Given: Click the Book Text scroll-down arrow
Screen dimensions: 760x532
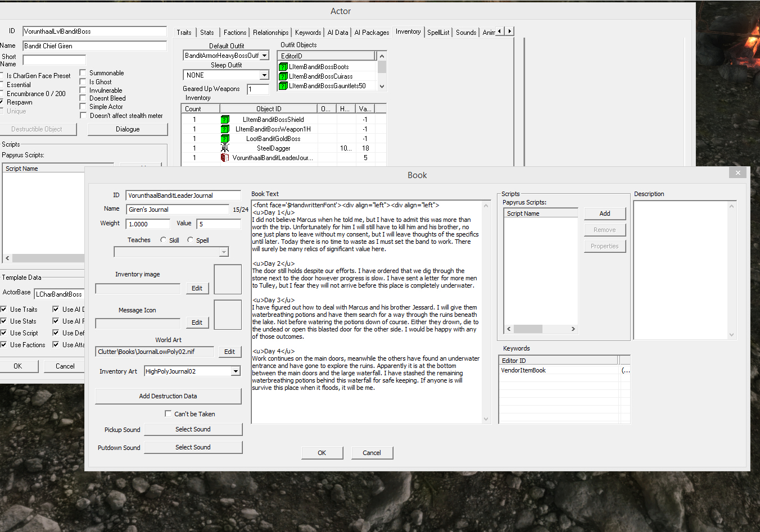Looking at the screenshot, I should 486,419.
